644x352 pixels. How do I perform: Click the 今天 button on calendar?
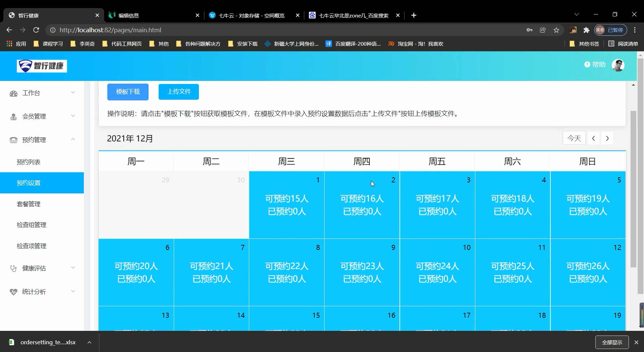pos(574,138)
